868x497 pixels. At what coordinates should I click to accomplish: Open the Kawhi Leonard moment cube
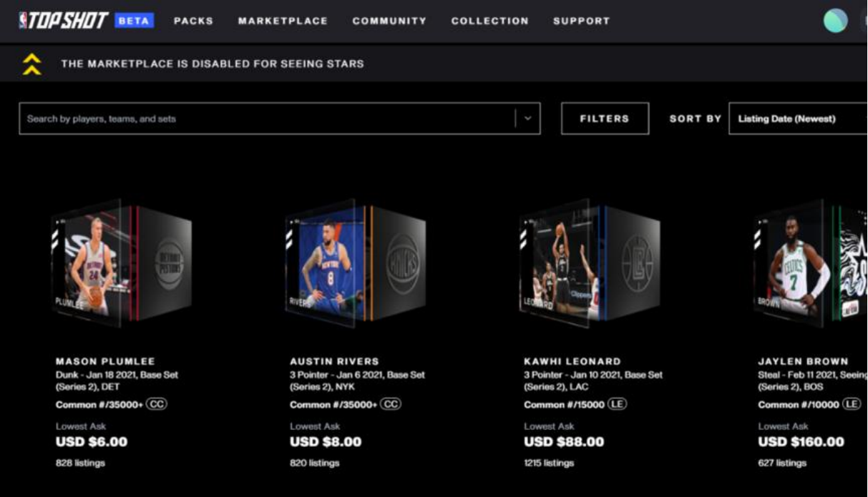pyautogui.click(x=590, y=262)
